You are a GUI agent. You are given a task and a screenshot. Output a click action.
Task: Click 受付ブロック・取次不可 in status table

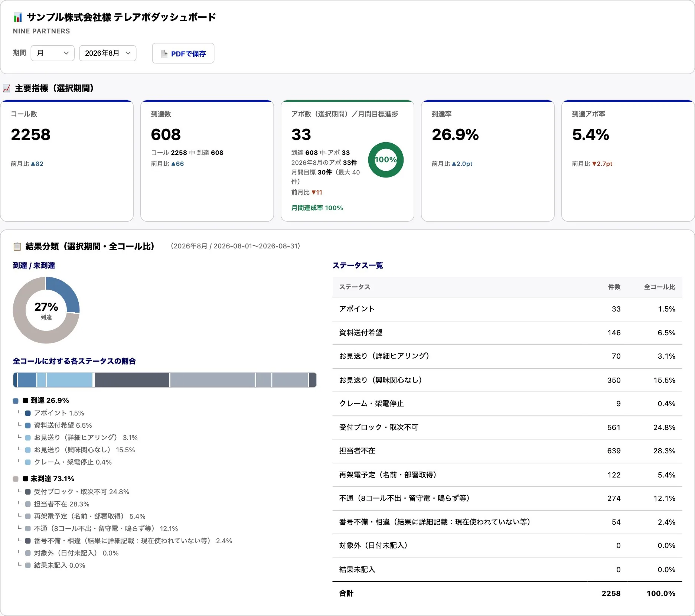[379, 427]
